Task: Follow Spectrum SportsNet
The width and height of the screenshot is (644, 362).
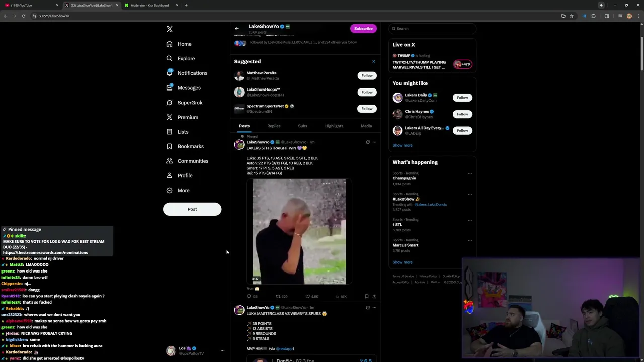Action: coord(367,109)
